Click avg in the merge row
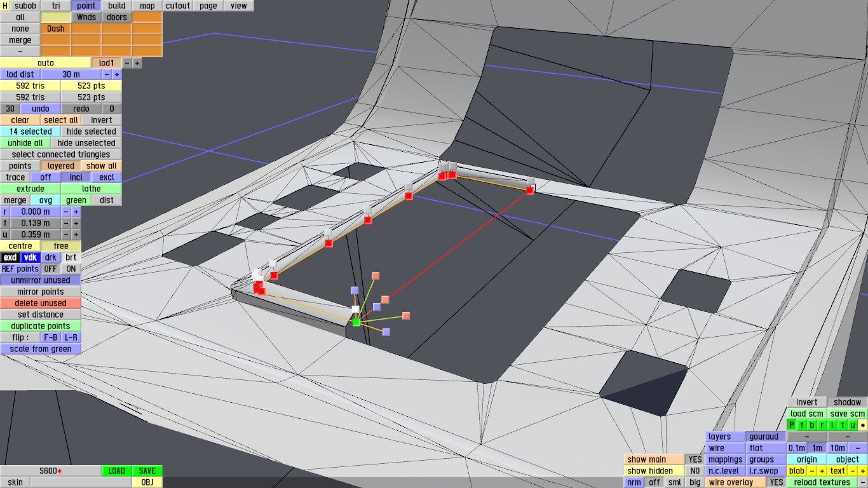Image resolution: width=868 pixels, height=488 pixels. (x=46, y=200)
